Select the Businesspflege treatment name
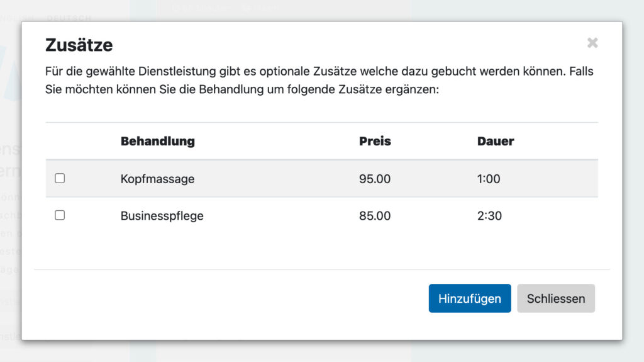 click(162, 216)
